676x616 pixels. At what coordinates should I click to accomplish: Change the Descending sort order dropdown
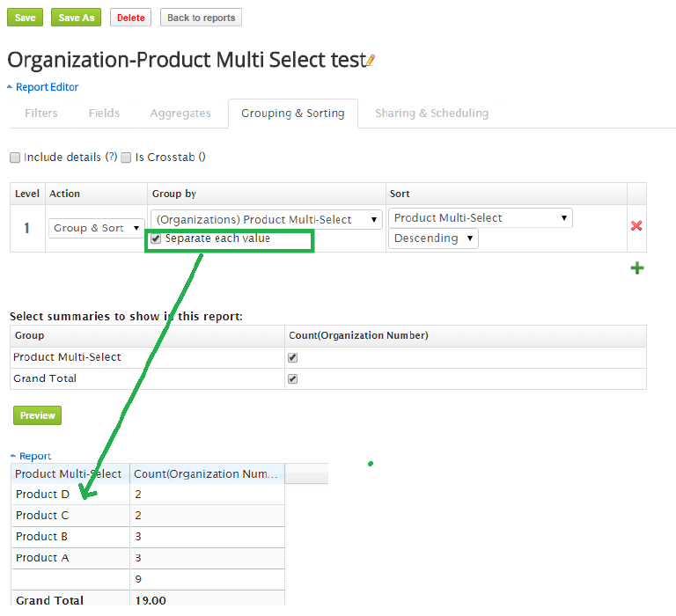433,238
